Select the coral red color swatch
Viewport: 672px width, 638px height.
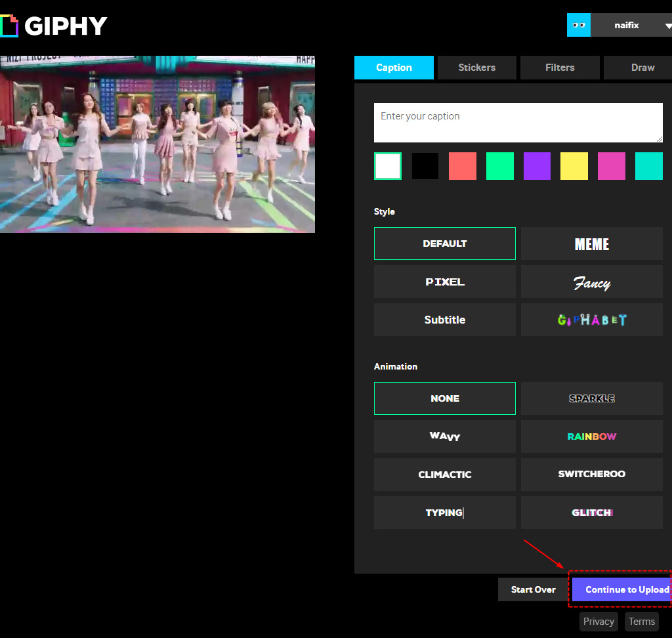(463, 166)
